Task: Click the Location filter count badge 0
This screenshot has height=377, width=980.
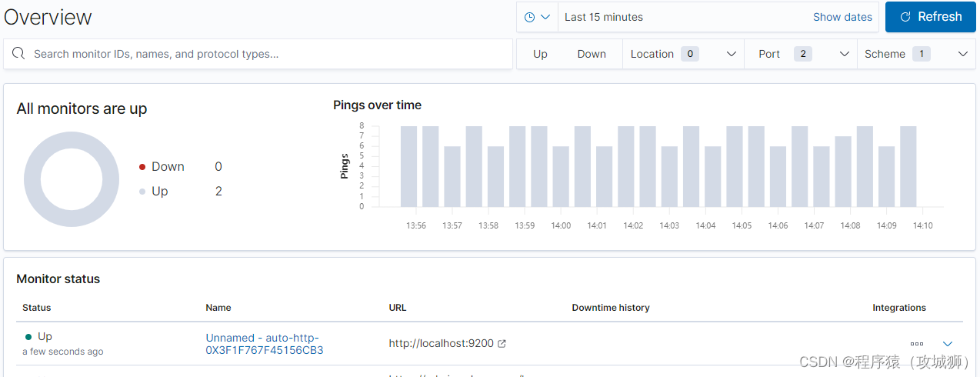Action: tap(689, 54)
